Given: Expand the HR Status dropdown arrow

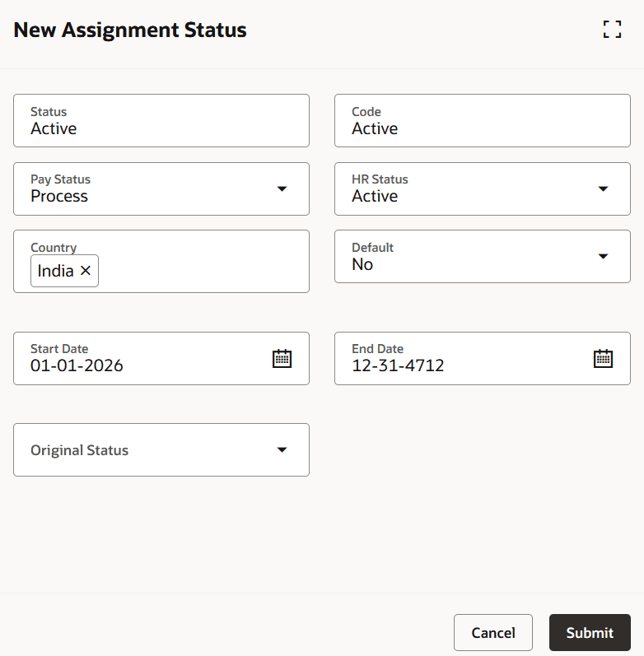Looking at the screenshot, I should click(603, 188).
